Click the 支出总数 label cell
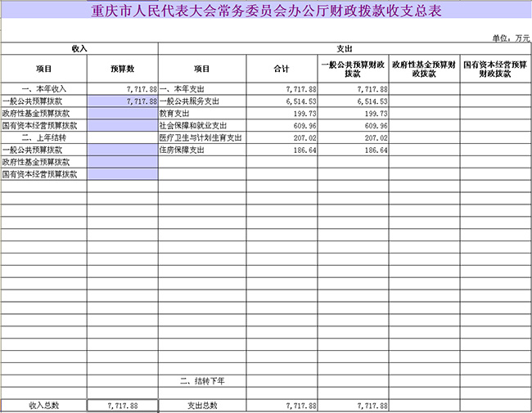 pos(202,406)
